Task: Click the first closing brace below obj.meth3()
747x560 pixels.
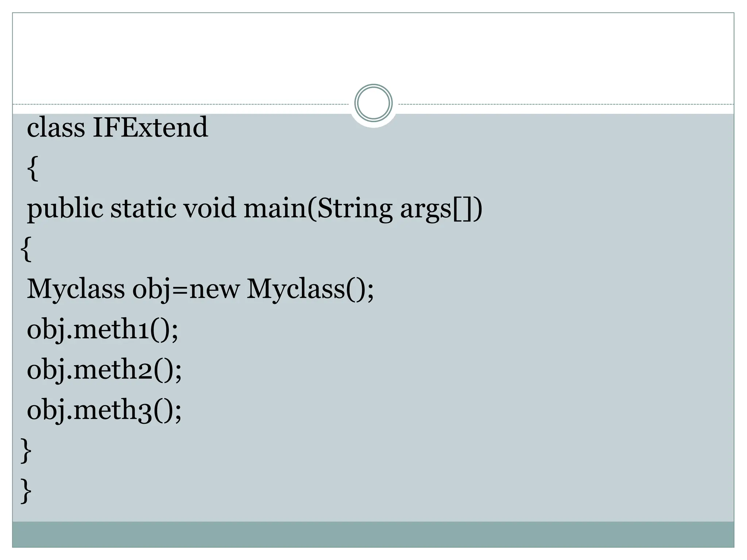Action: pos(26,451)
